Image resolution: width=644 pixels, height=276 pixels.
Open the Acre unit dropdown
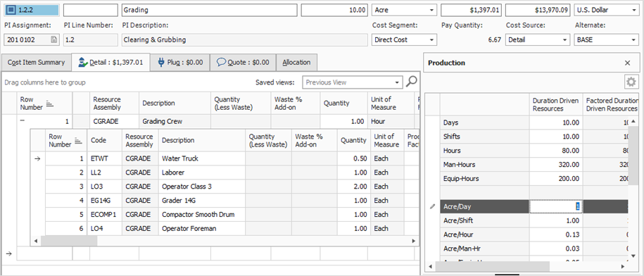coord(431,10)
